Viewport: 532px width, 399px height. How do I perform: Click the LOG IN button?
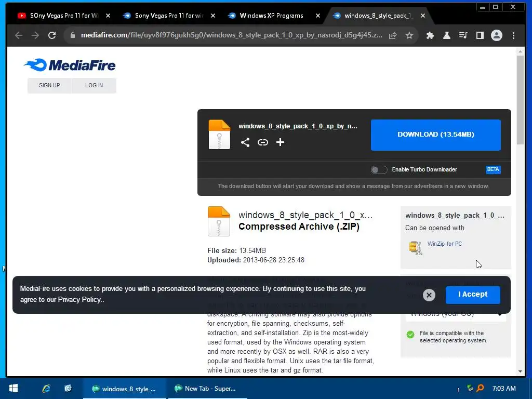click(94, 86)
